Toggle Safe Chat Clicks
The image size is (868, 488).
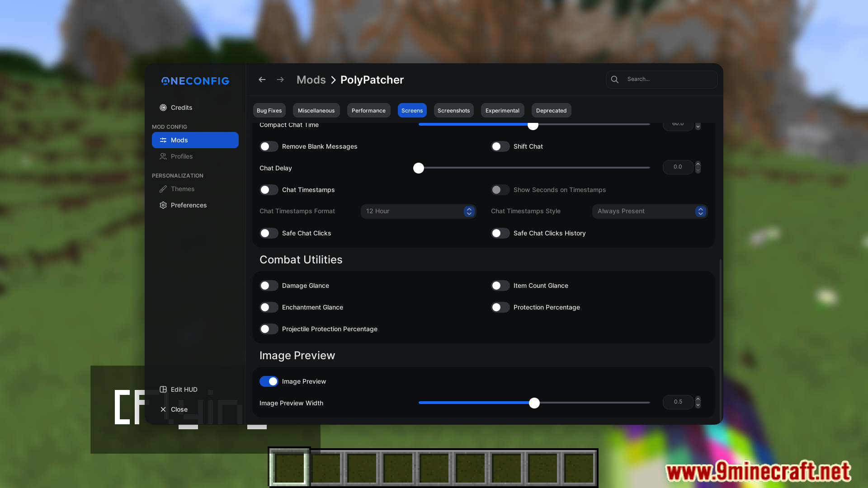[269, 233]
